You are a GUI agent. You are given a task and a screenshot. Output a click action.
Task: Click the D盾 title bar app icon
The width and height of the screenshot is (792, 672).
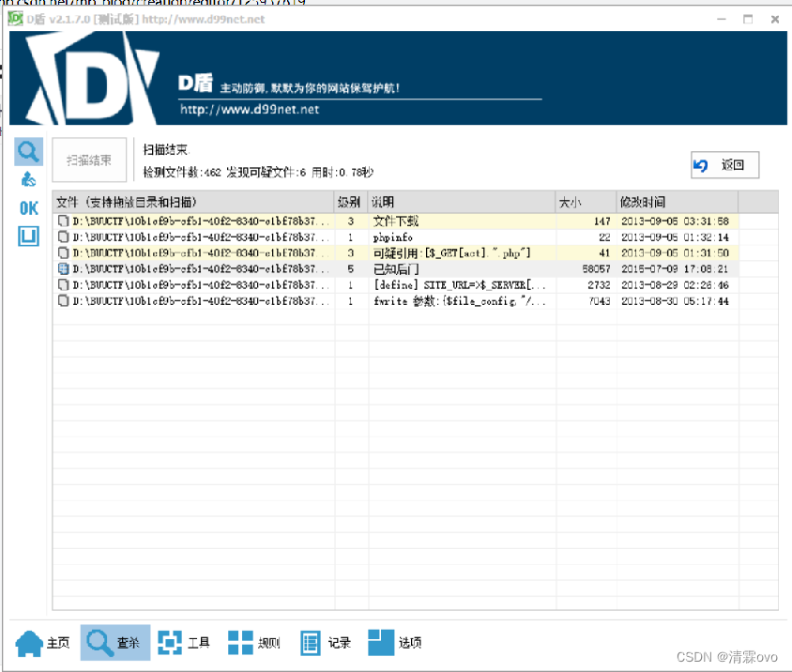(x=15, y=19)
